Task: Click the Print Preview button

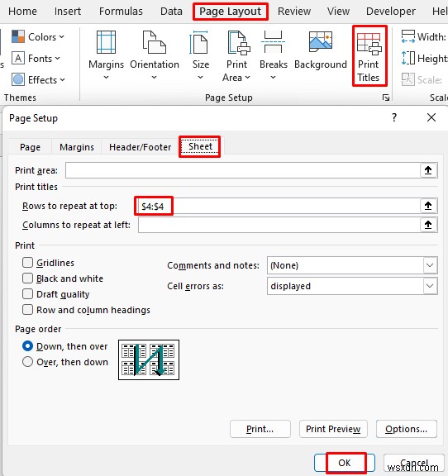Action: pyautogui.click(x=333, y=429)
